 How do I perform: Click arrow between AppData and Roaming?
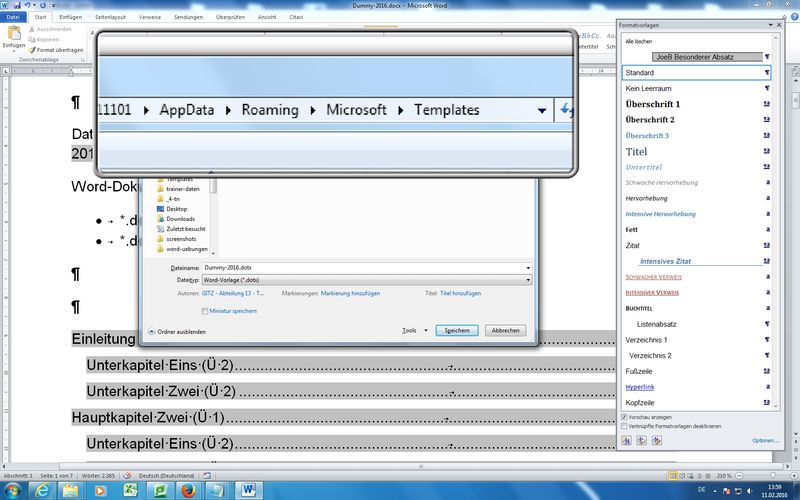point(228,110)
